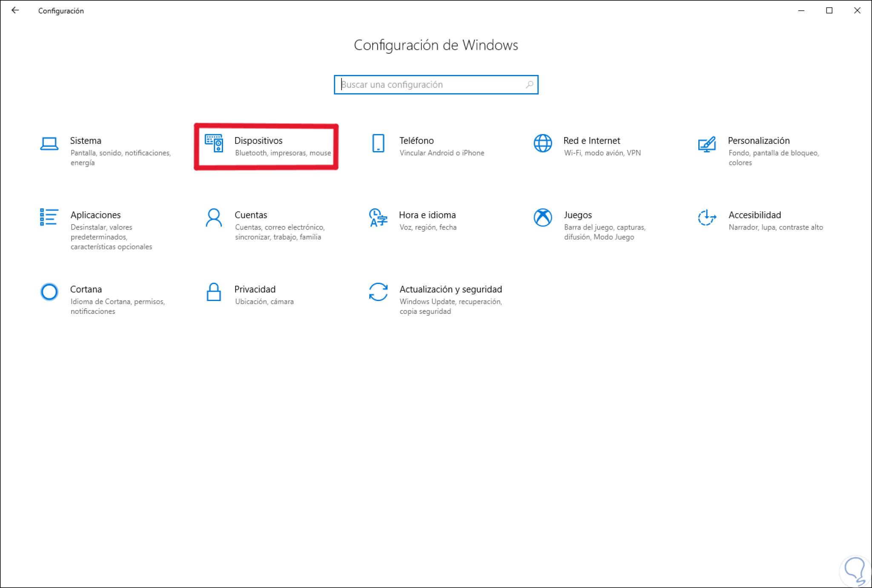Viewport: 872px width, 588px height.
Task: Click the 'Bluetooth, impresoras, mouse' subtitle link
Action: tap(283, 152)
